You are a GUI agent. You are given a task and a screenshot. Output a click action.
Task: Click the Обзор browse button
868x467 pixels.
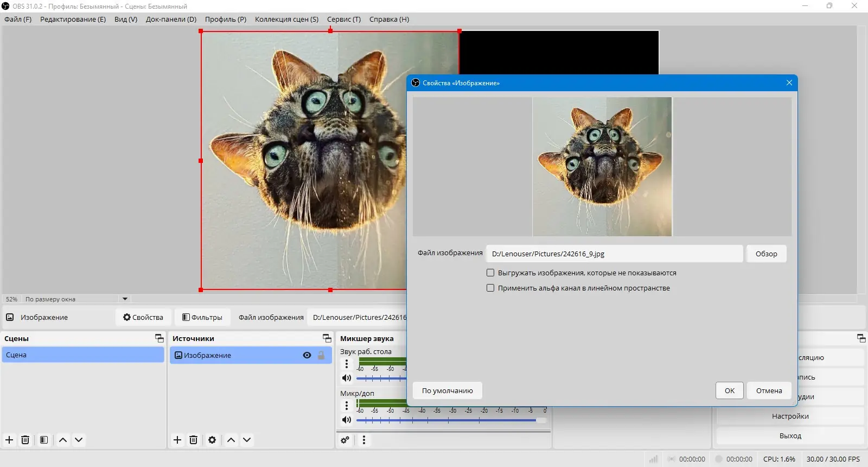pos(766,254)
